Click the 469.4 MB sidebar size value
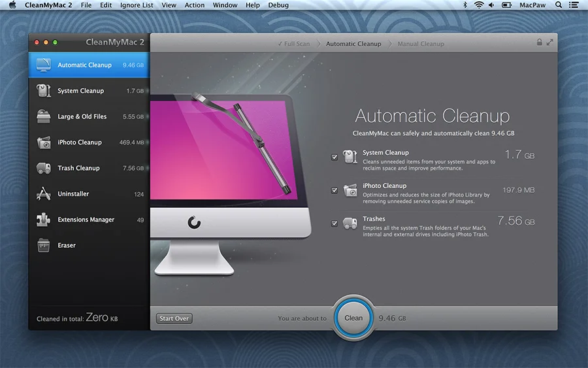The image size is (588, 368). [x=131, y=142]
